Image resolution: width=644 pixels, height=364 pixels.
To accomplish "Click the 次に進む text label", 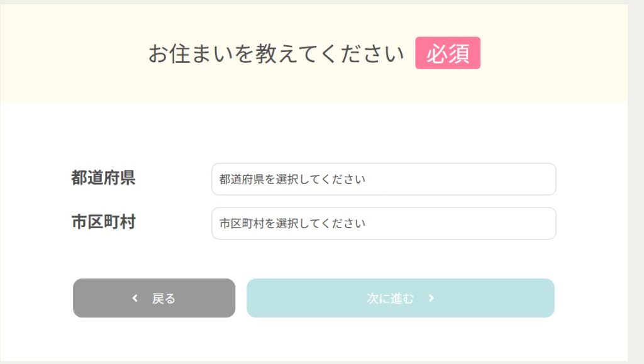I will pyautogui.click(x=391, y=299).
